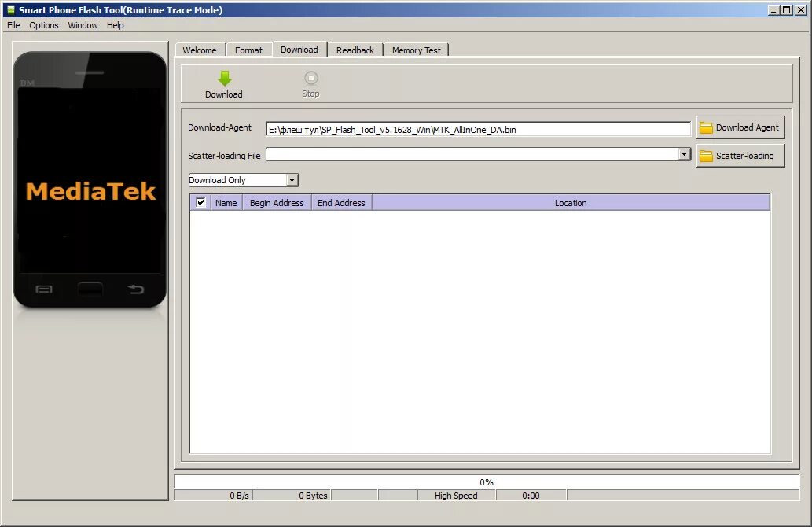Browse for Scatter-loading file
The height and width of the screenshot is (527, 812).
pos(740,156)
